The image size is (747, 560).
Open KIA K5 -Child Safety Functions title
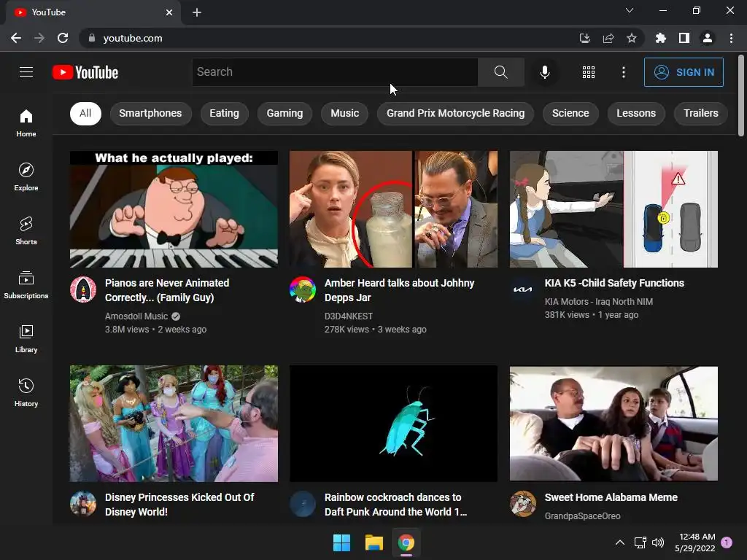[x=614, y=283]
